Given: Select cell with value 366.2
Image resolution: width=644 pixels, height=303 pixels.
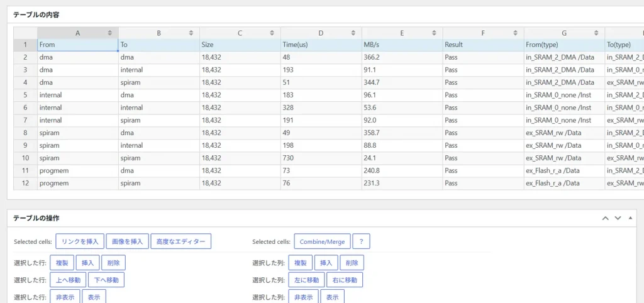Looking at the screenshot, I should [x=402, y=57].
